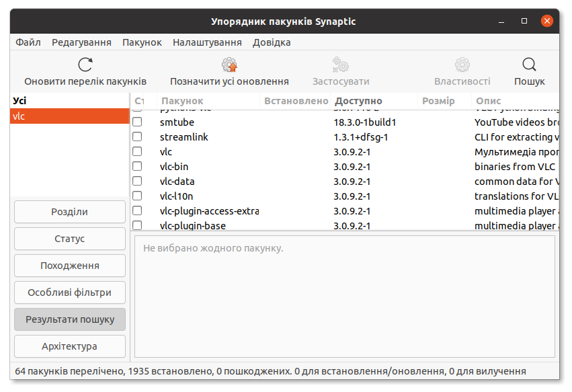Open the Пакунок menu
The width and height of the screenshot is (572, 392).
coord(142,42)
